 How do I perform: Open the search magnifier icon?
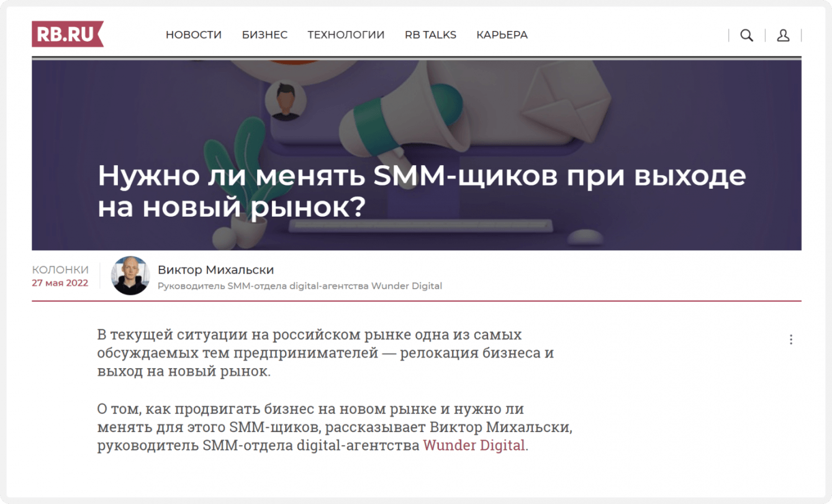(x=746, y=35)
